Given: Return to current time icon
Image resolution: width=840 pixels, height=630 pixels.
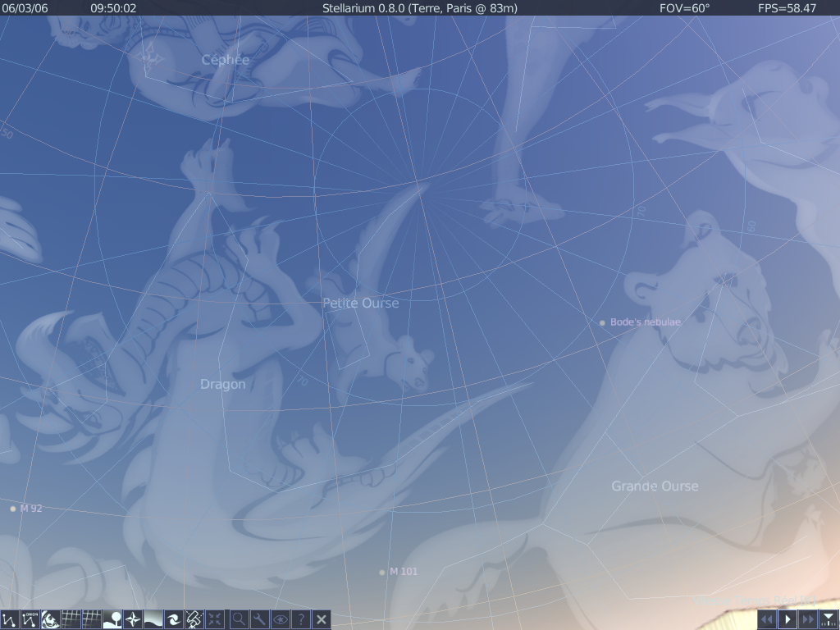Looking at the screenshot, I should 829,620.
